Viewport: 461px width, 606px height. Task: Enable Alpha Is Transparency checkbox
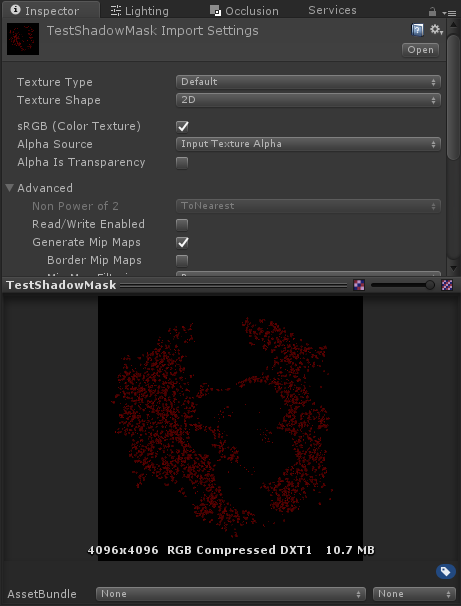pyautogui.click(x=182, y=163)
